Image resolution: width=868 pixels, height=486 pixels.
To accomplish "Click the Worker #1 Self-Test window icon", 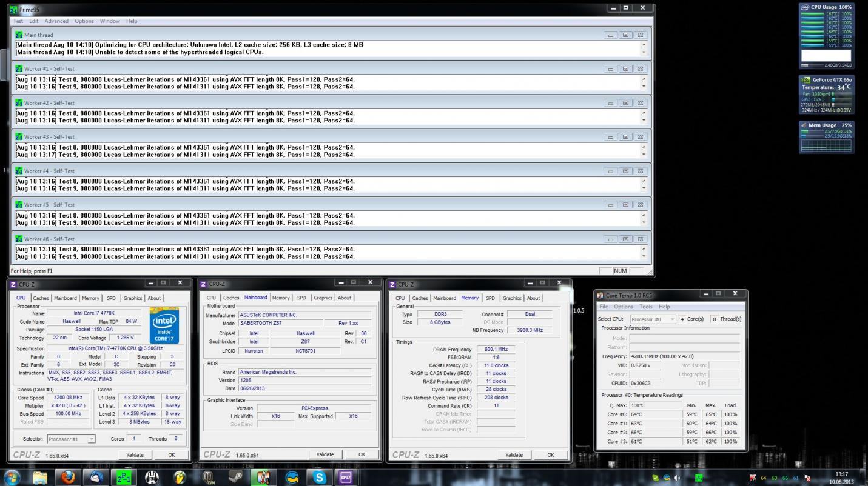I will (19, 68).
